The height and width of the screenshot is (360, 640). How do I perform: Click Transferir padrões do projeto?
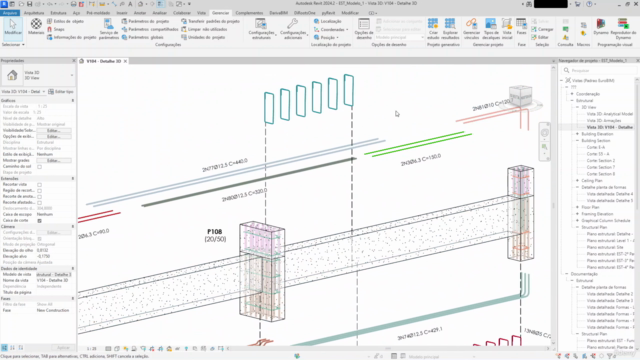pyautogui.click(x=210, y=21)
